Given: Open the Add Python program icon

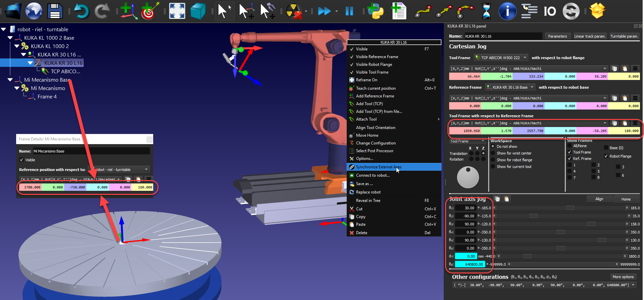Looking at the screenshot, I should (x=375, y=11).
